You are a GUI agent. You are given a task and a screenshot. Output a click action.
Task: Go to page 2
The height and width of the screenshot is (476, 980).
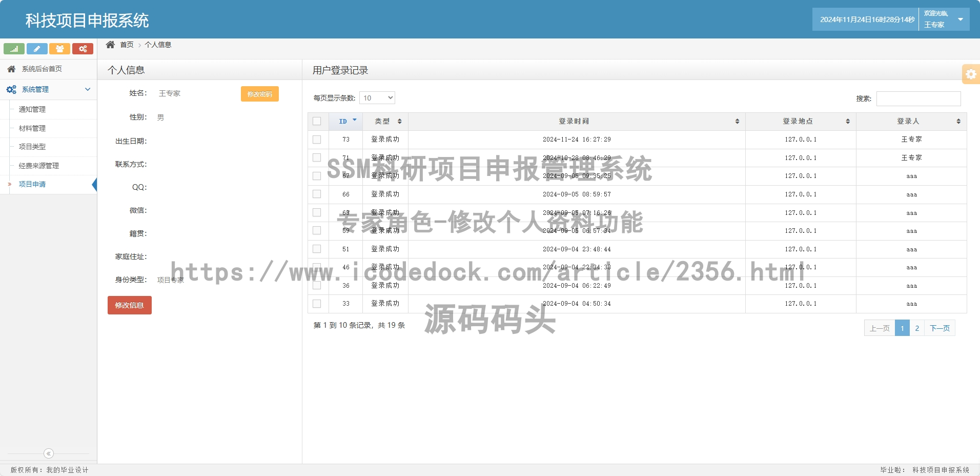click(x=917, y=328)
